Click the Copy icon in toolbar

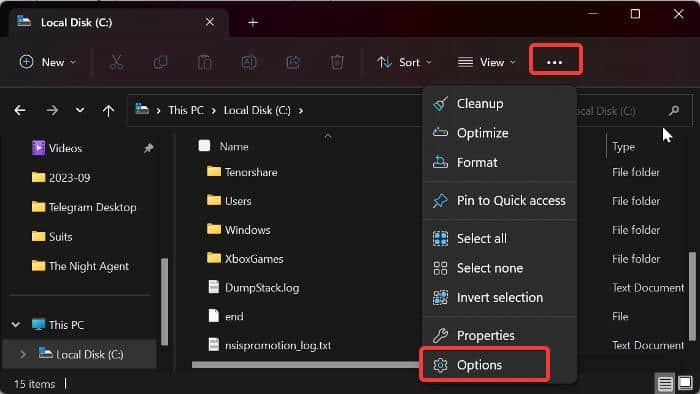click(x=160, y=62)
